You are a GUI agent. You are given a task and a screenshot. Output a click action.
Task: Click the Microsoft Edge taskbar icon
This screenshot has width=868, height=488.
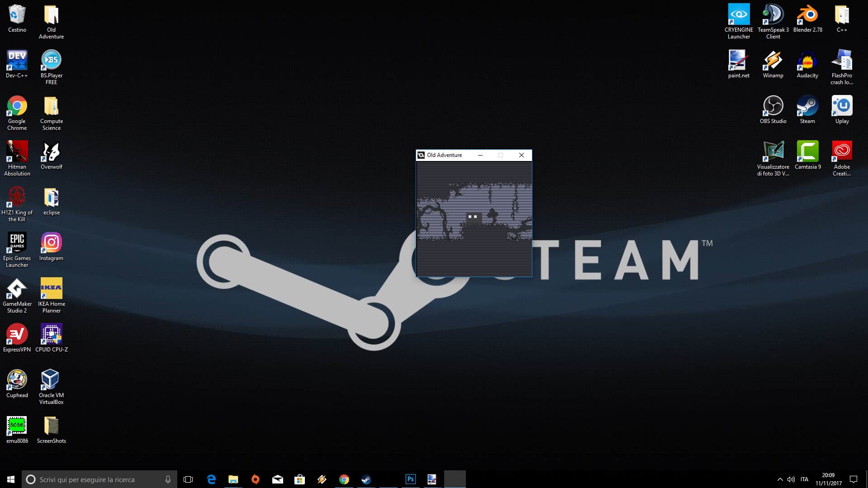coord(211,479)
